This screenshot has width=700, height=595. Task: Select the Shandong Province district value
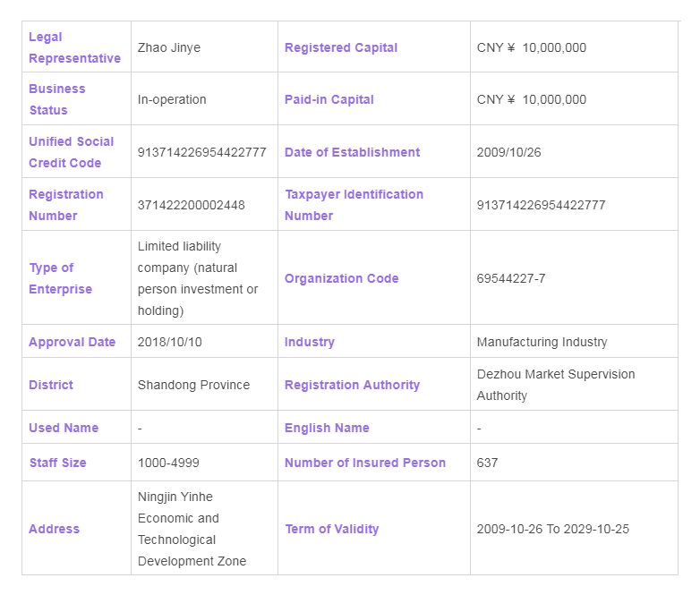coord(193,385)
